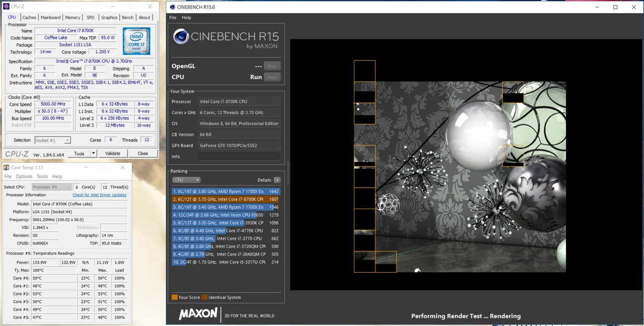Click the Multiplier value x 50.0 (8 - 47)
Viewport: 644px width, 326px height.
point(54,111)
